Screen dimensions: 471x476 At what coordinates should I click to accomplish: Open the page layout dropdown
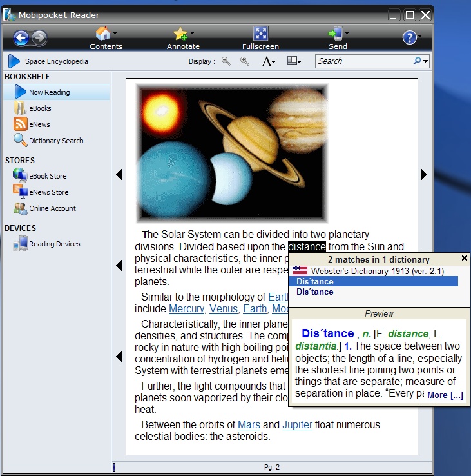click(294, 61)
